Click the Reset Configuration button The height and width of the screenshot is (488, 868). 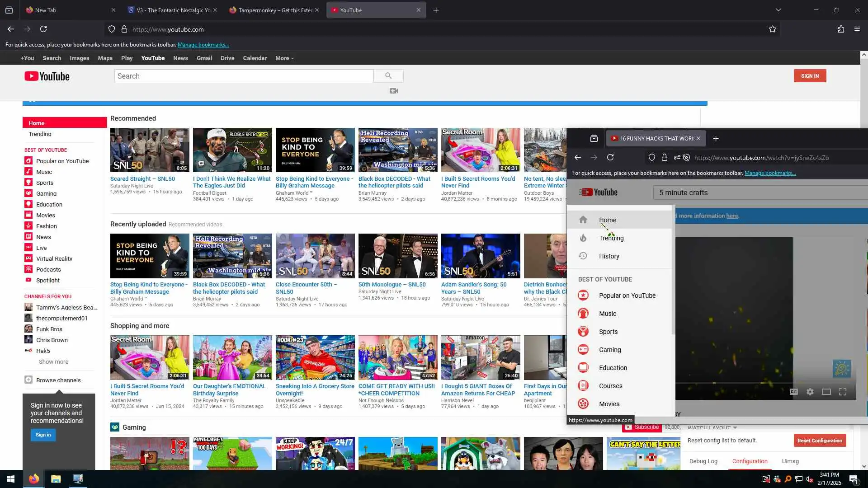pyautogui.click(x=820, y=441)
